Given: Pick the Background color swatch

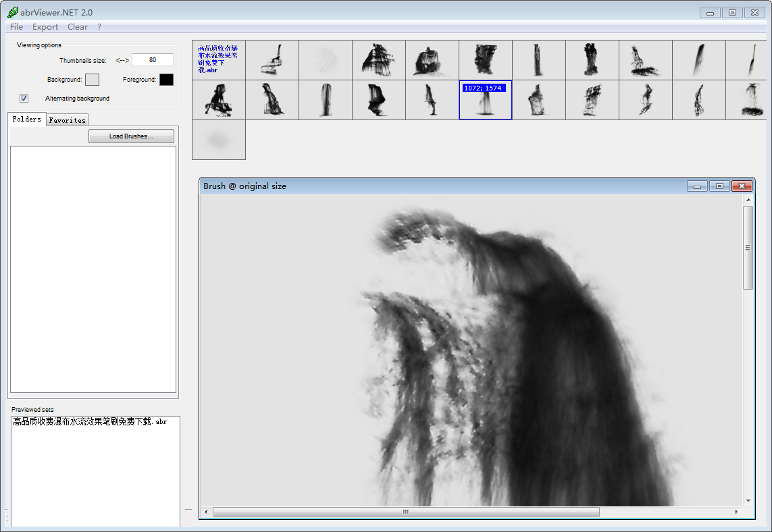Looking at the screenshot, I should (x=92, y=80).
